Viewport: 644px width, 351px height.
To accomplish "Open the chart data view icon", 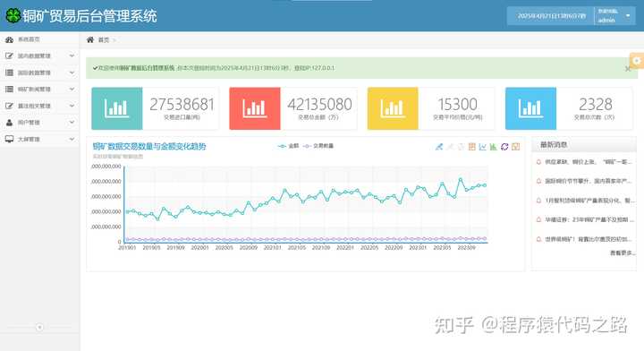I will tap(472, 147).
